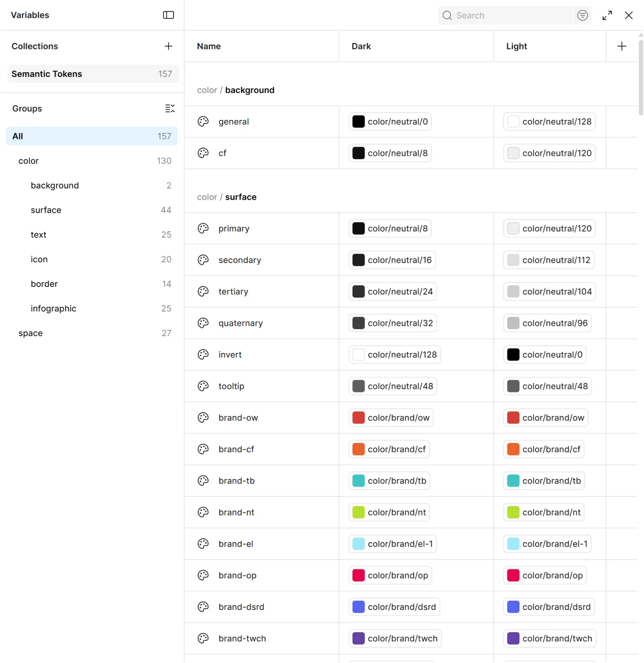Select the quaternary variable name
The width and height of the screenshot is (644, 663).
240,323
